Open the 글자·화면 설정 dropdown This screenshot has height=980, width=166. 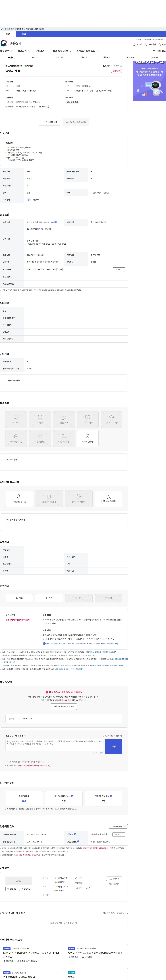point(159,39)
